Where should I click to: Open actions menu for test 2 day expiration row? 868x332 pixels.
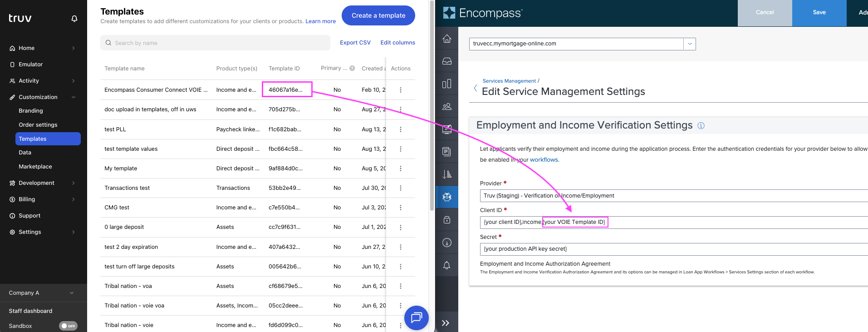point(400,247)
